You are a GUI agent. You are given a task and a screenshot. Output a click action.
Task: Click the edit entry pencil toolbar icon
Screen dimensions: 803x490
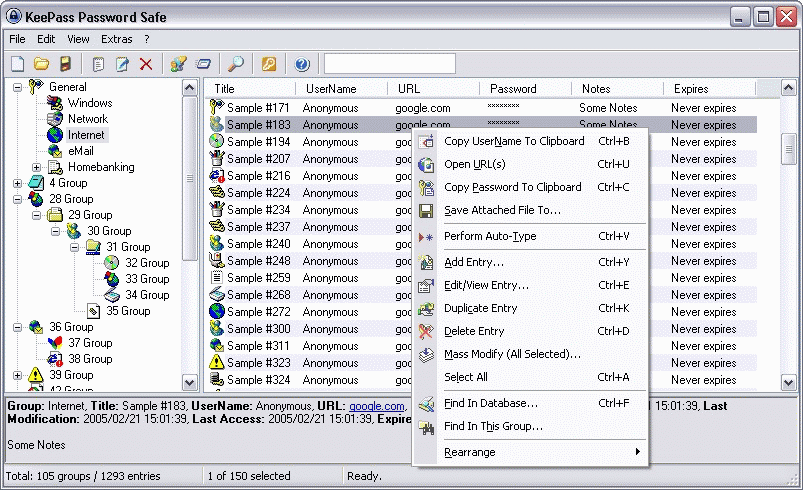tap(122, 64)
